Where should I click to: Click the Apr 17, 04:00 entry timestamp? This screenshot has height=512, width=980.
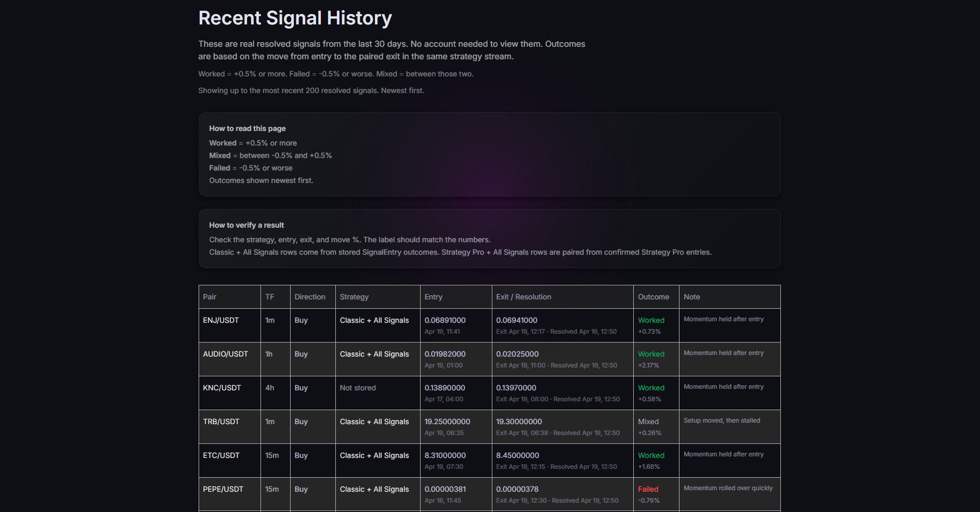pos(443,399)
